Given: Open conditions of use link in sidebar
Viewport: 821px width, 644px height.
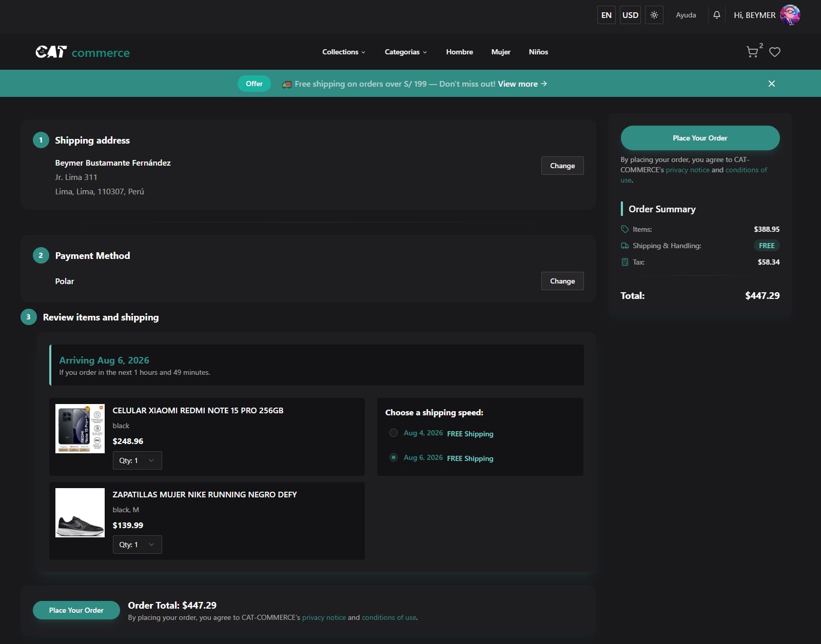Looking at the screenshot, I should pyautogui.click(x=746, y=170).
